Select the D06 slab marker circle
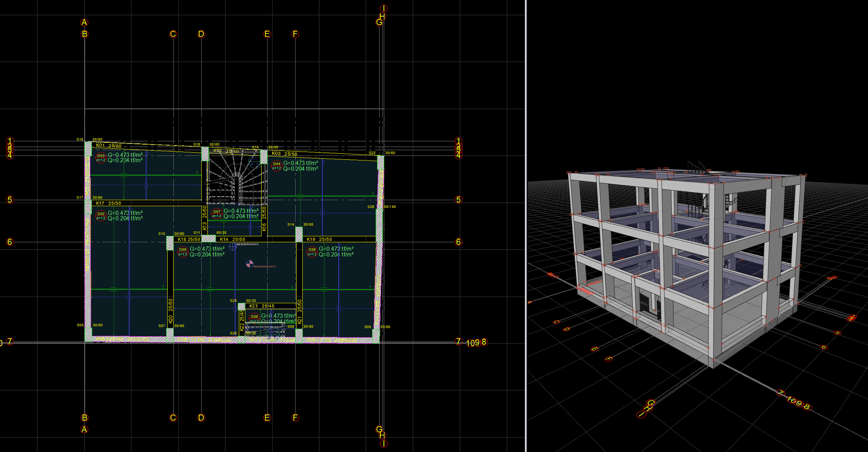The width and height of the screenshot is (868, 452). click(x=255, y=319)
